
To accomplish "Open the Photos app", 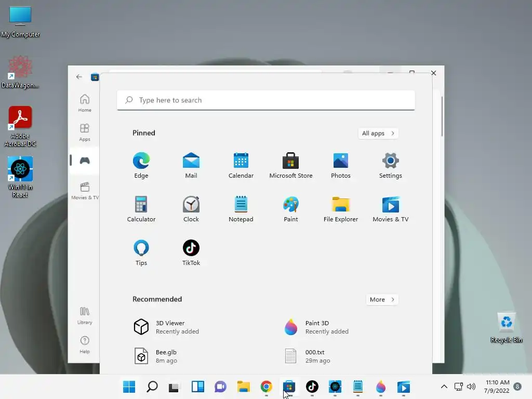I will point(341,165).
